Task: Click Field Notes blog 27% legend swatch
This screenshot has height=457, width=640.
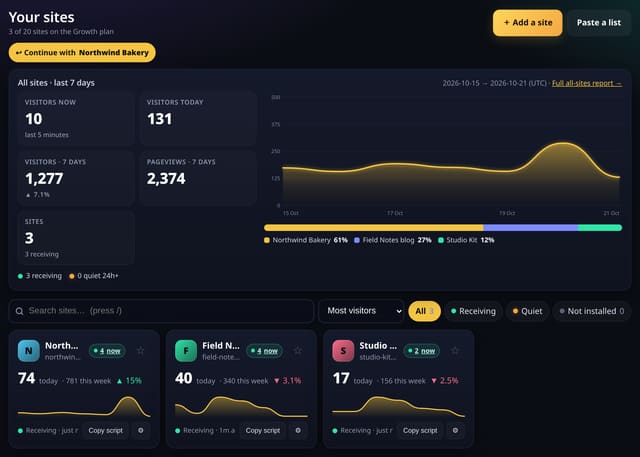Action: (357, 240)
